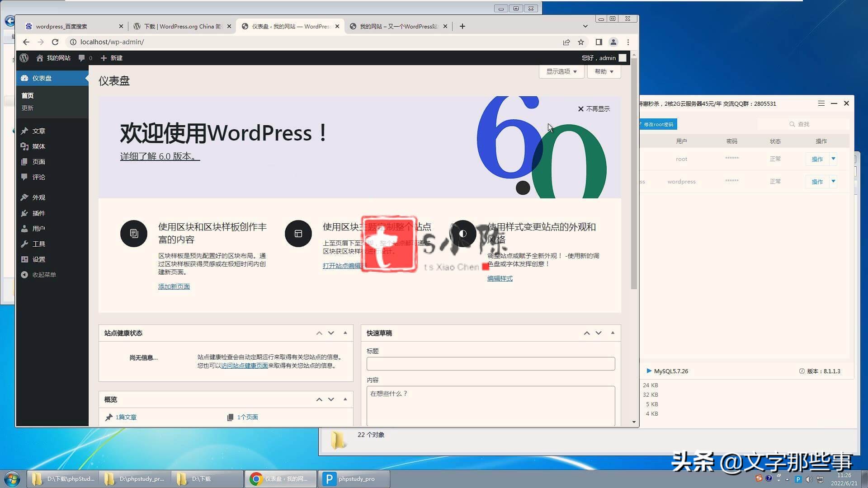The width and height of the screenshot is (868, 488).
Task: Open 设置 (Settings) in the sidebar
Action: [38, 259]
